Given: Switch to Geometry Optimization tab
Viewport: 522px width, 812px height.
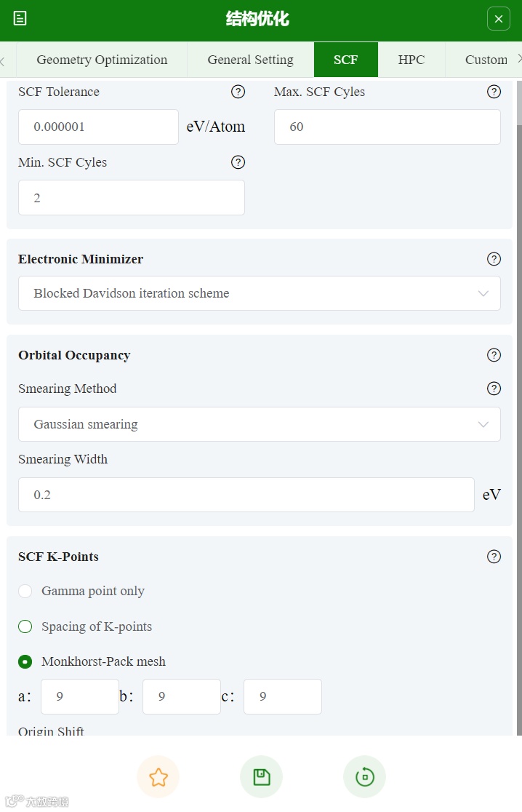Looking at the screenshot, I should pyautogui.click(x=102, y=60).
